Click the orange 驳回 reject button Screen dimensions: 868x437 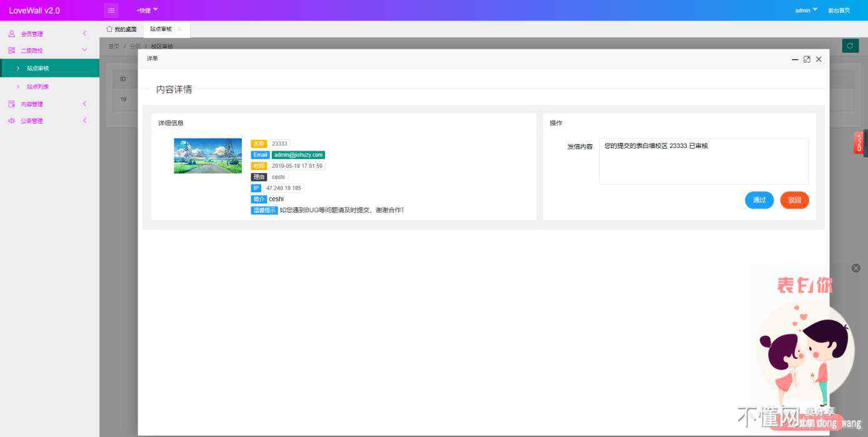(794, 200)
